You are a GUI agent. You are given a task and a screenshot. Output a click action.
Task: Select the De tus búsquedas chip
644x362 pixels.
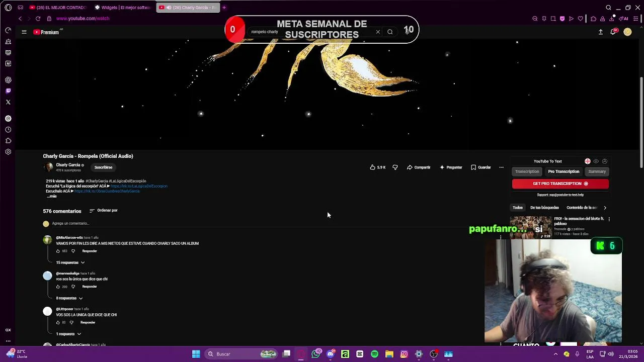(x=544, y=208)
